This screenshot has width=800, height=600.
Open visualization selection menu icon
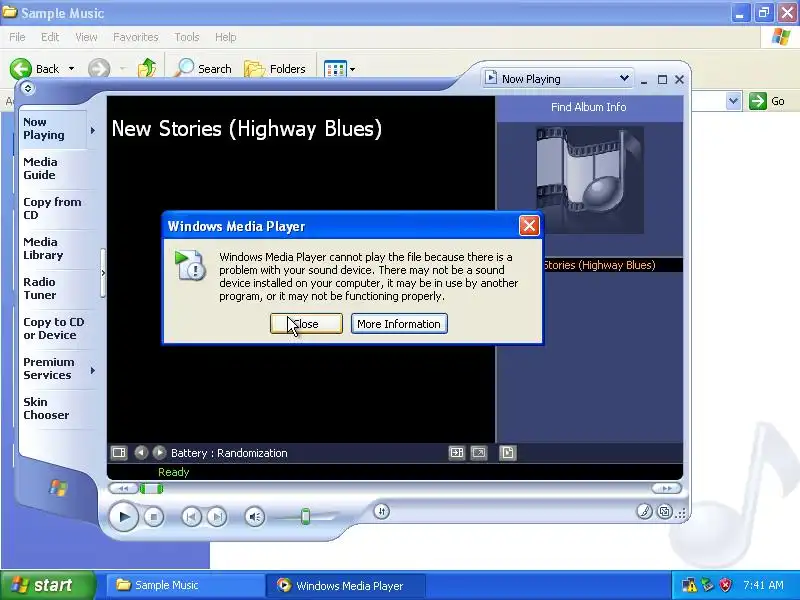coord(119,453)
